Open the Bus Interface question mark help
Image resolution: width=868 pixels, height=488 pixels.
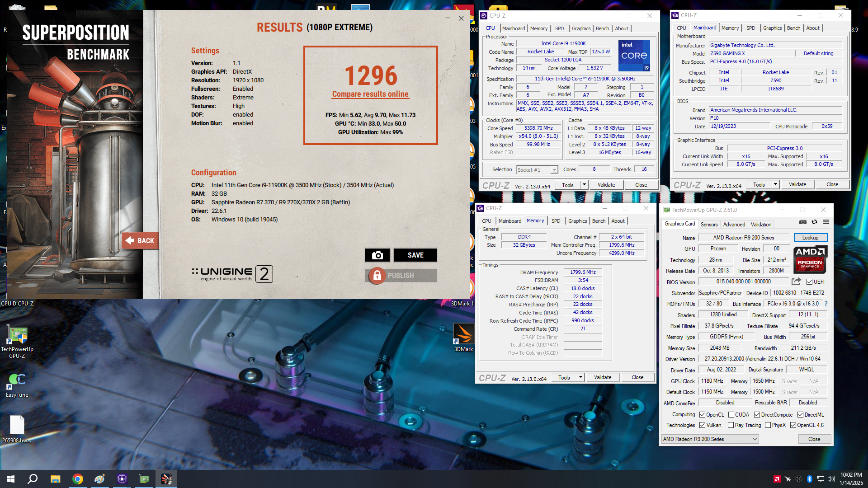(x=826, y=304)
